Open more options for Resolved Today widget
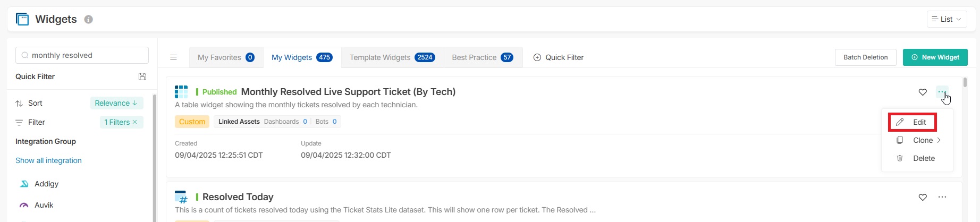980x222 pixels. (942, 197)
